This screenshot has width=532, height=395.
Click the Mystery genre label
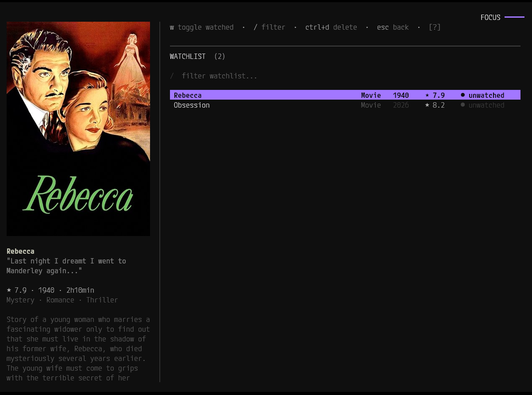tap(20, 300)
